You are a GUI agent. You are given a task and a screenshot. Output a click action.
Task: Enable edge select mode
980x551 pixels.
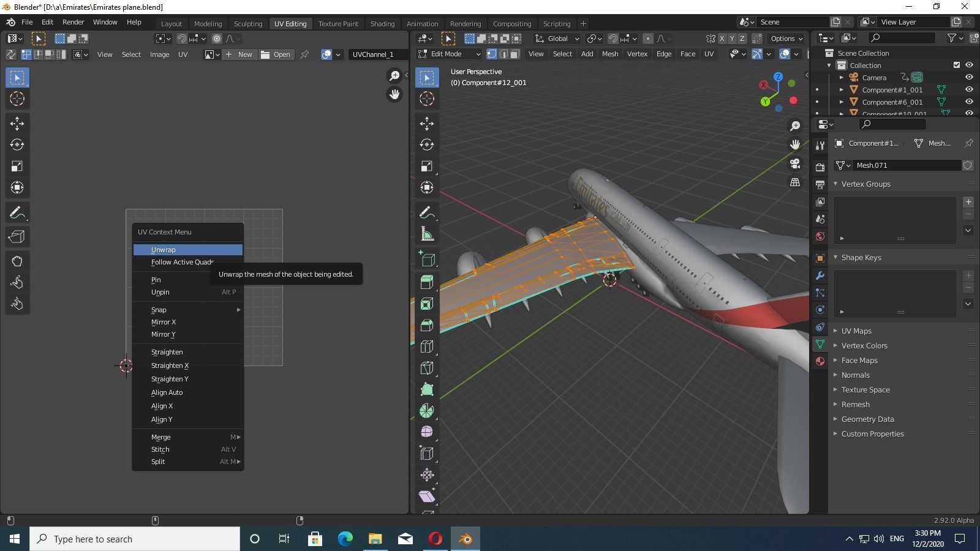(x=503, y=54)
